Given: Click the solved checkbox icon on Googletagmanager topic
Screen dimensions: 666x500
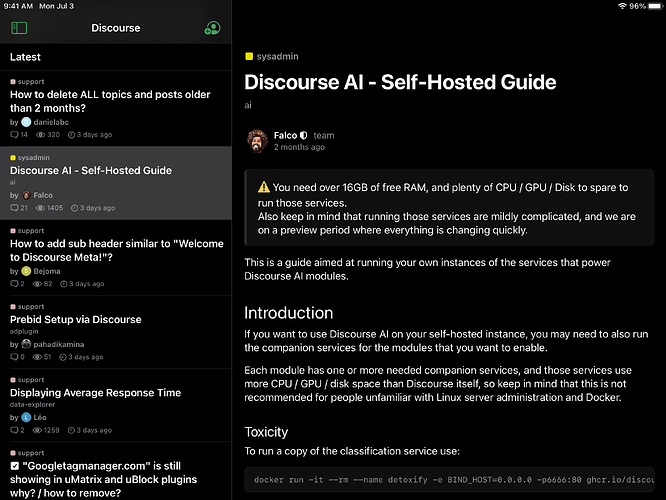Looking at the screenshot, I should (x=14, y=466).
